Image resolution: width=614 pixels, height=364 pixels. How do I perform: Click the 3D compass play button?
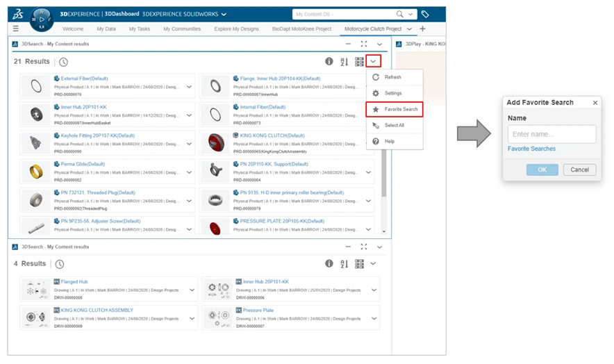(x=42, y=19)
